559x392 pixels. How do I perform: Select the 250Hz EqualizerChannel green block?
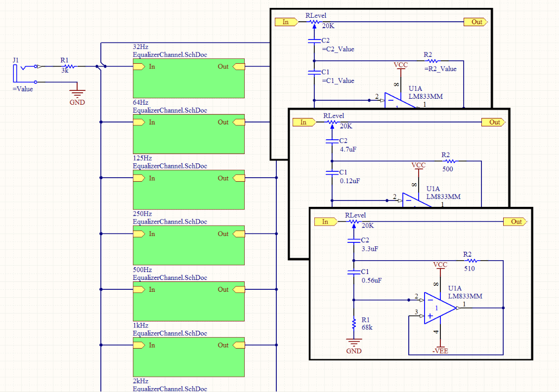point(188,245)
